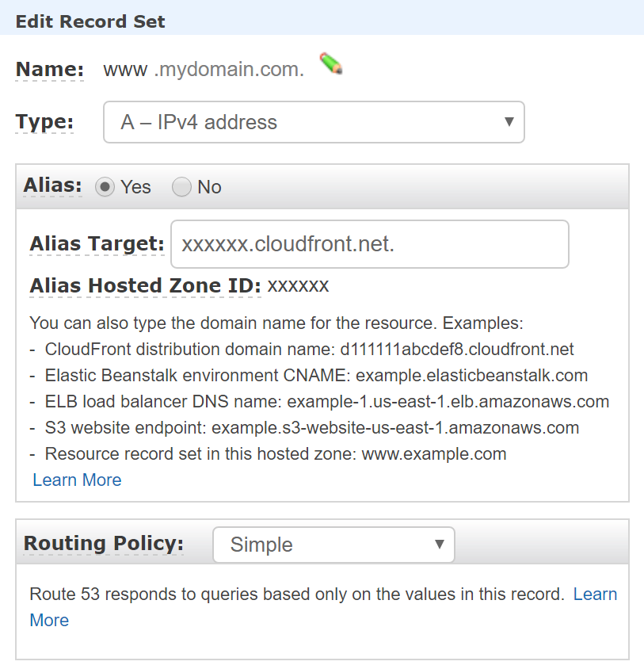Click the Alias Hosted Zone ID label
The width and height of the screenshot is (644, 669).
coord(145,285)
